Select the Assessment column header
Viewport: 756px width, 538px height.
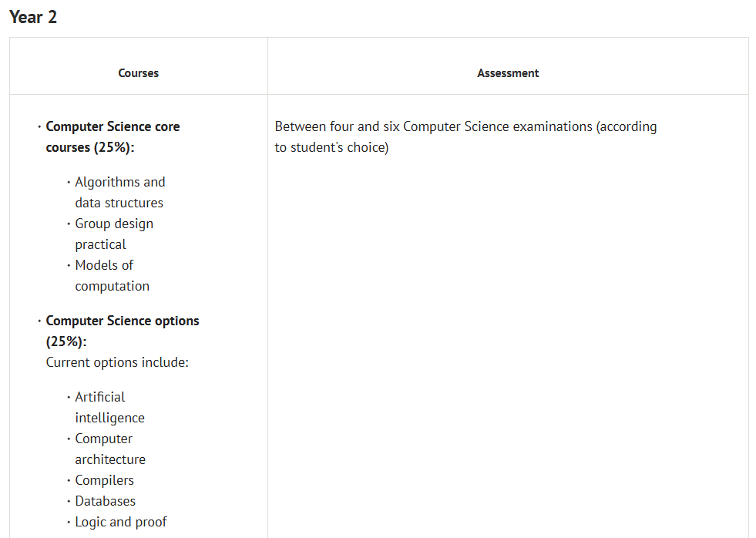(x=508, y=73)
